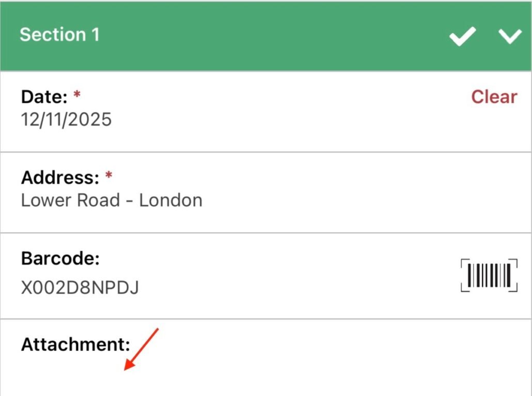Tap the Section 1 header title
532x396 pixels.
(x=59, y=35)
